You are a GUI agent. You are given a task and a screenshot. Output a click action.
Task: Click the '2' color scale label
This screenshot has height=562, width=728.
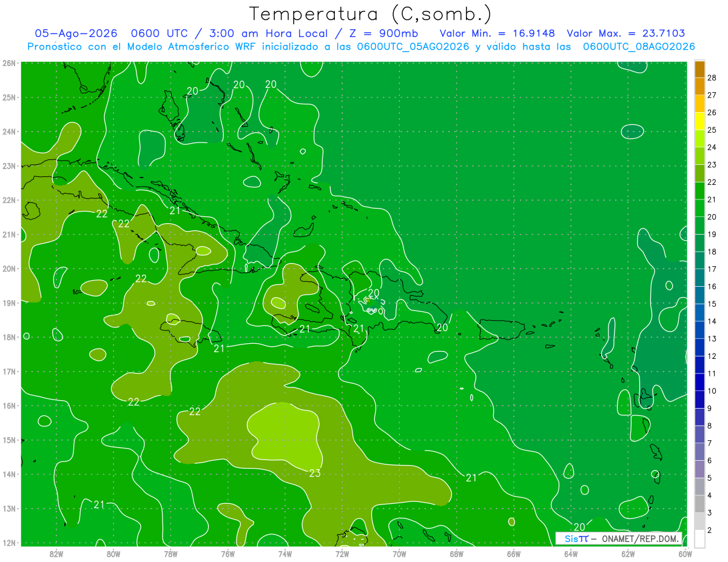[x=710, y=530]
